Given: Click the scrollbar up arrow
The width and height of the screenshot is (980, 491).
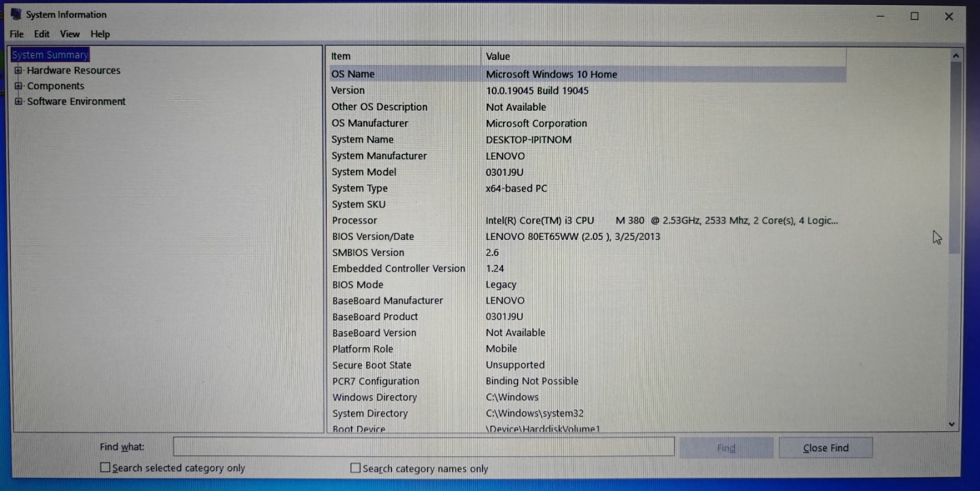Looking at the screenshot, I should click(x=956, y=56).
